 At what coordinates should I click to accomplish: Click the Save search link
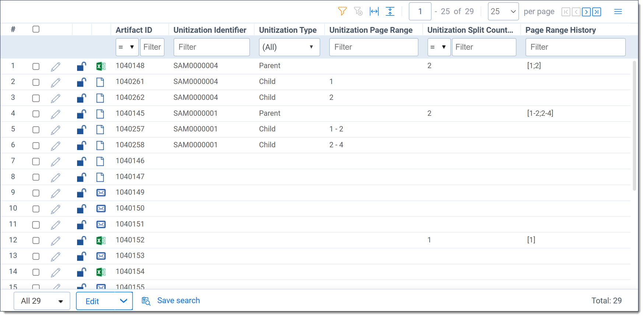[x=178, y=301]
